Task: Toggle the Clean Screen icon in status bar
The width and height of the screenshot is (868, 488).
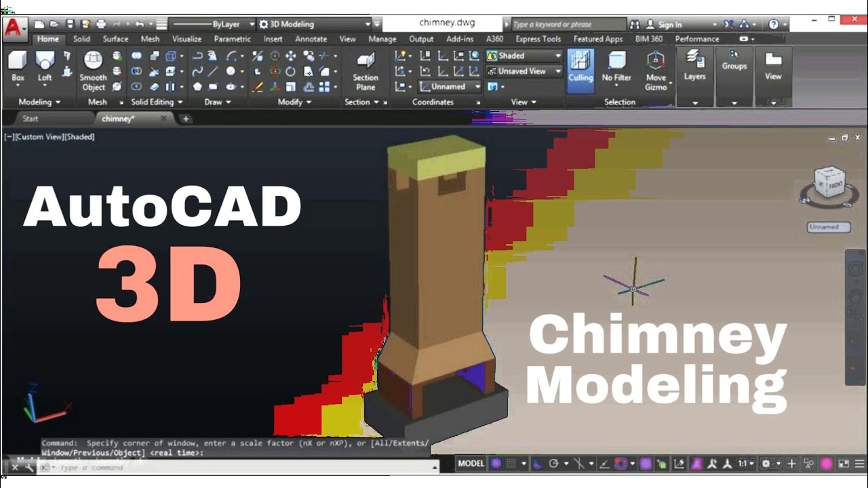Action: pyautogui.click(x=844, y=464)
